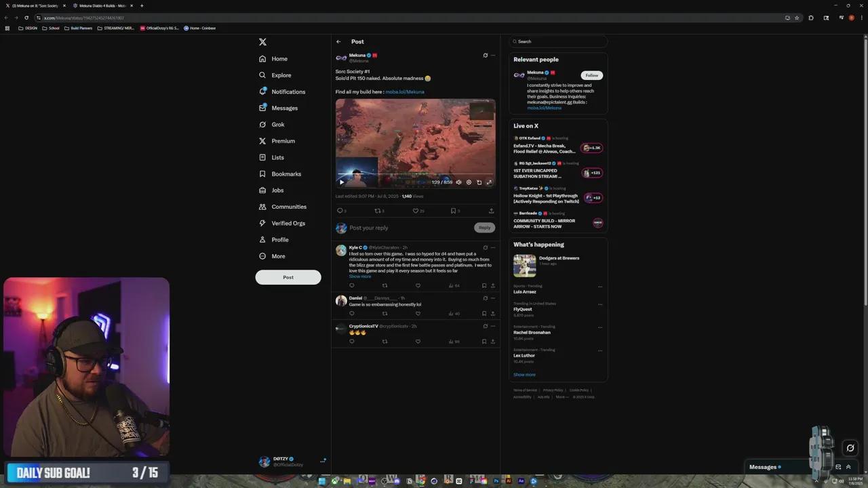Like Kyle C's reply
The height and width of the screenshot is (488, 868).
click(x=418, y=285)
